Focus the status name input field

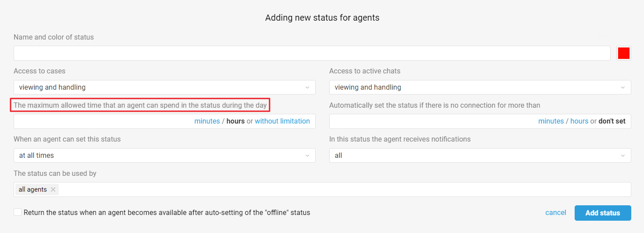[x=312, y=53]
